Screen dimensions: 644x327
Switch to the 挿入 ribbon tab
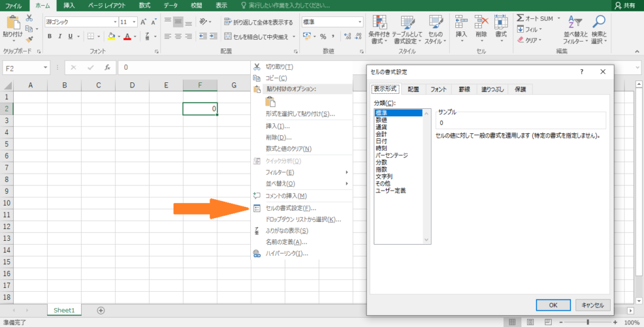click(x=69, y=6)
